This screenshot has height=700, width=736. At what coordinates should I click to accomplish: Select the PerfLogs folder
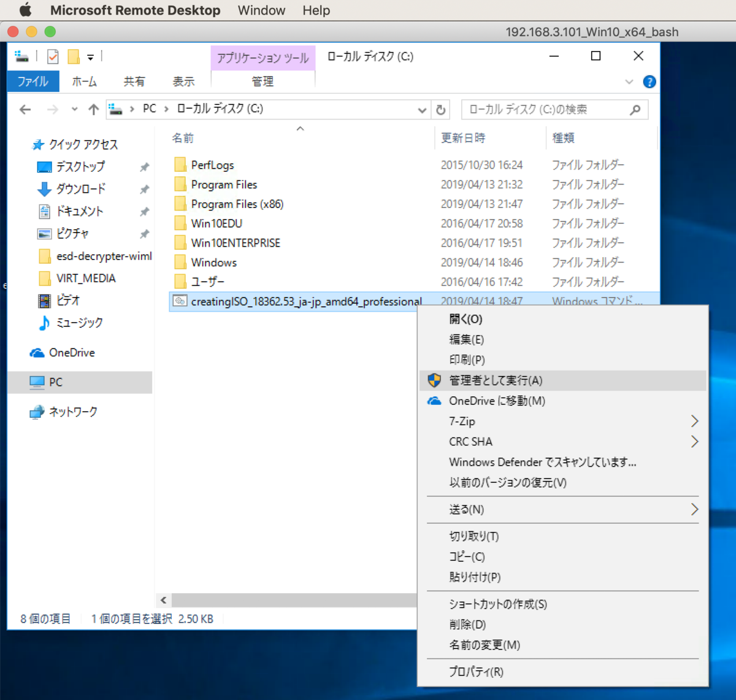click(x=212, y=165)
